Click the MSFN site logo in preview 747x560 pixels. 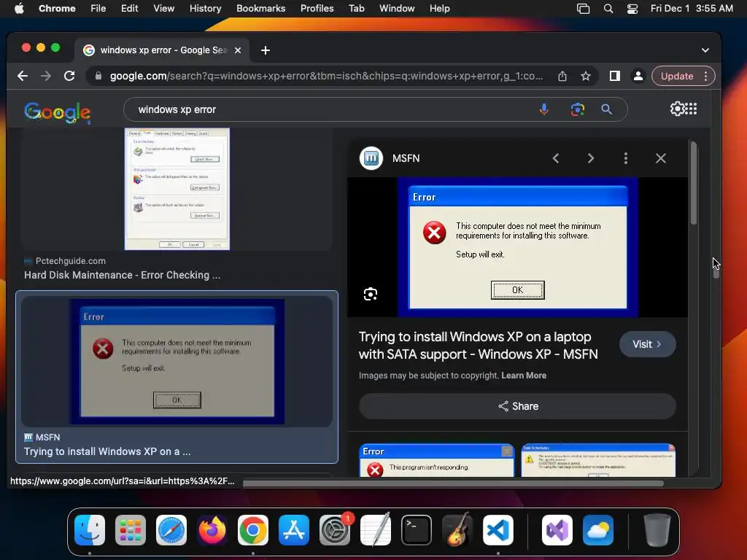(371, 158)
